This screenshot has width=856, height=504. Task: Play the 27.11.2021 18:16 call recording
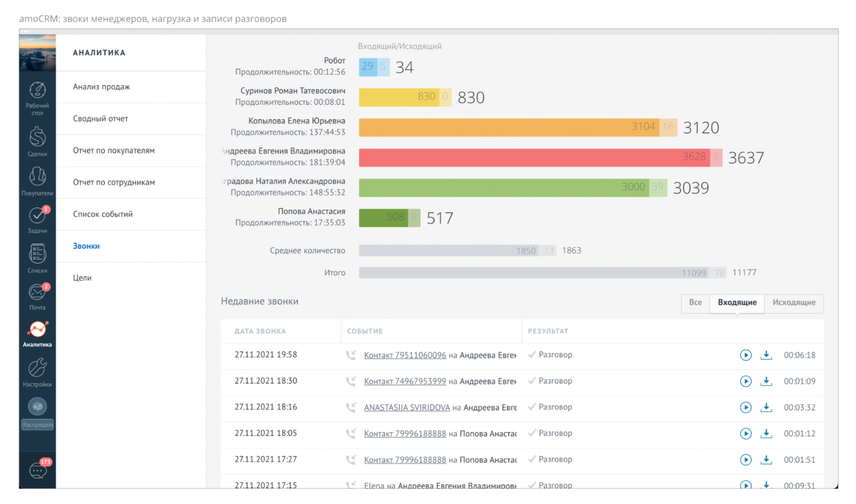pos(745,407)
